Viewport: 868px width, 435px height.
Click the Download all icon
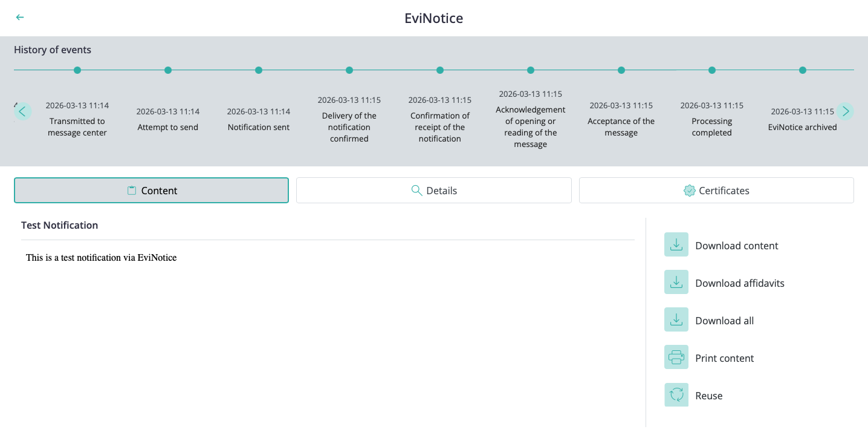676,319
